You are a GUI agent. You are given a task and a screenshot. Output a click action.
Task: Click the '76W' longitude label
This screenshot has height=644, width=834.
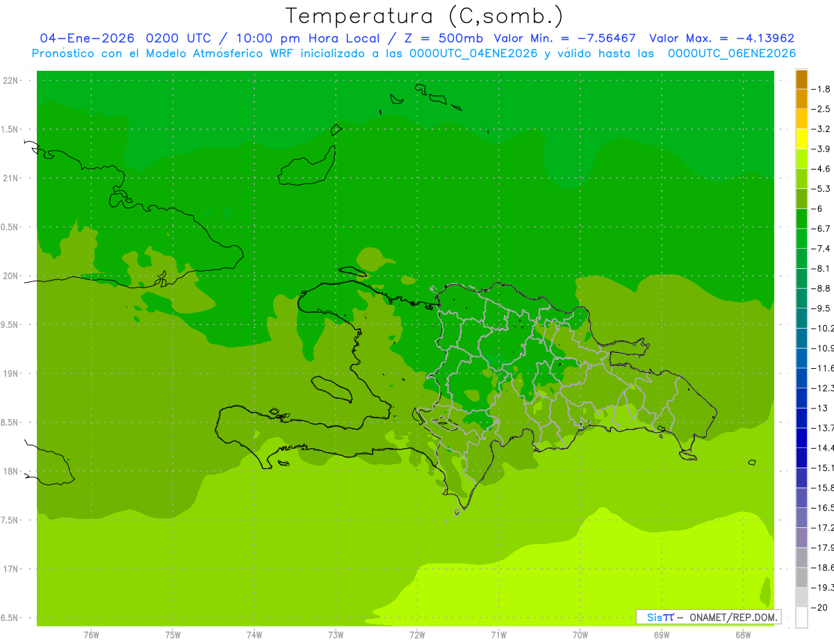click(x=91, y=635)
